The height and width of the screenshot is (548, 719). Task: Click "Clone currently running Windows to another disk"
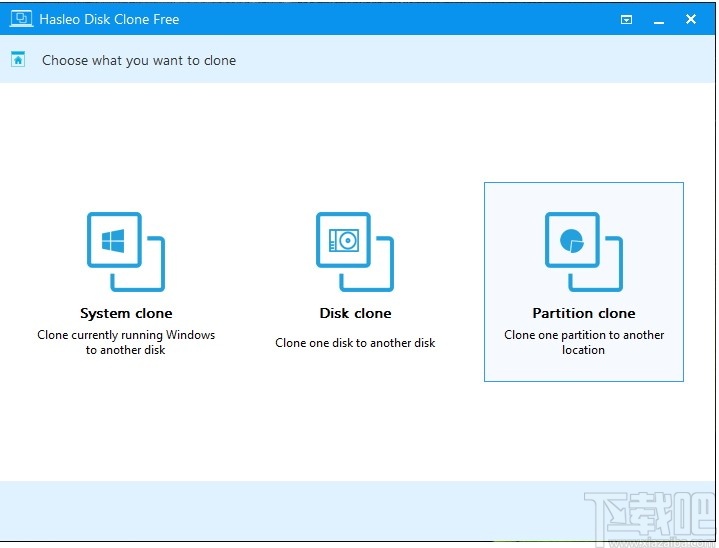126,342
